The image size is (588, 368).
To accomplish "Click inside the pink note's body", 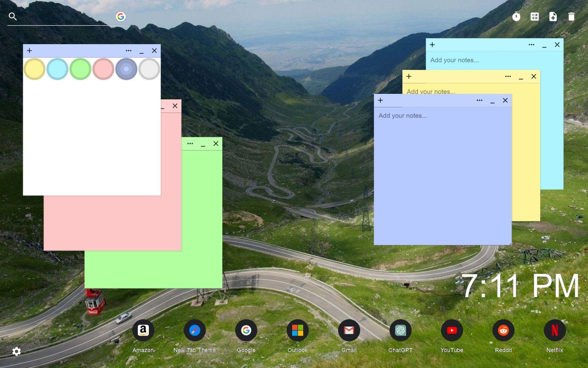I will (113, 223).
